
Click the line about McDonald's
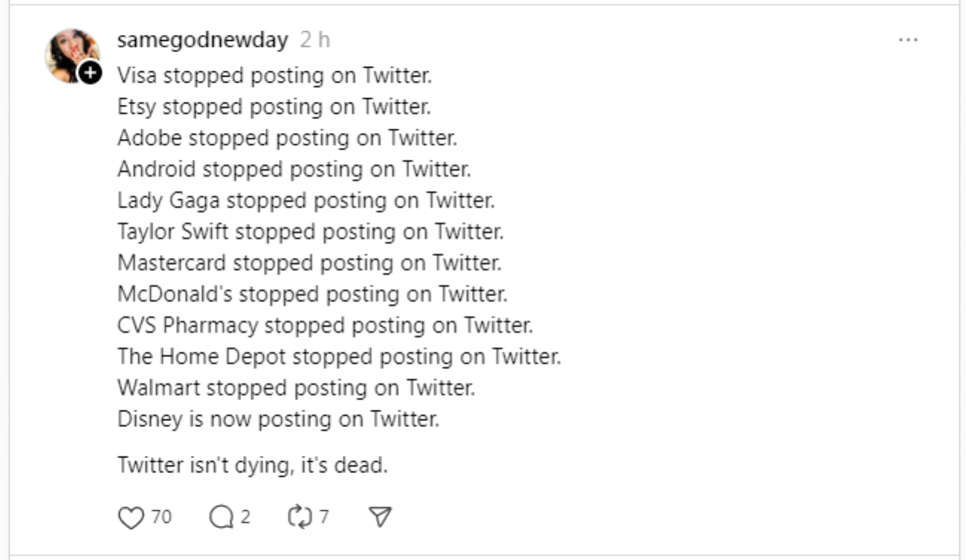[x=313, y=294]
